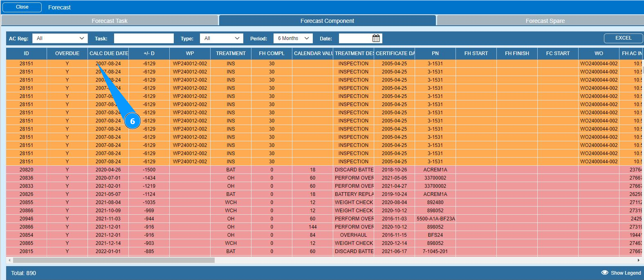Image resolution: width=644 pixels, height=280 pixels.
Task: Open the Period dropdown showing 6 Months
Action: 293,38
